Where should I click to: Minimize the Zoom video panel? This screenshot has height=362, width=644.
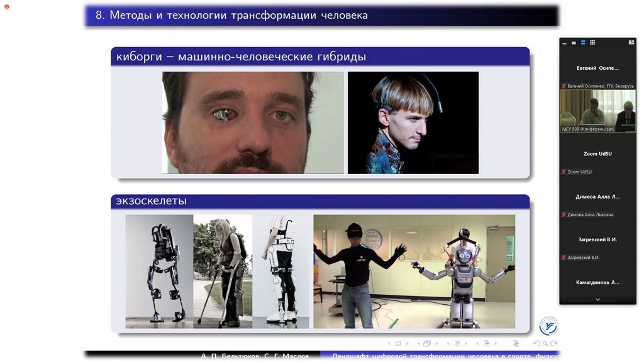[565, 43]
